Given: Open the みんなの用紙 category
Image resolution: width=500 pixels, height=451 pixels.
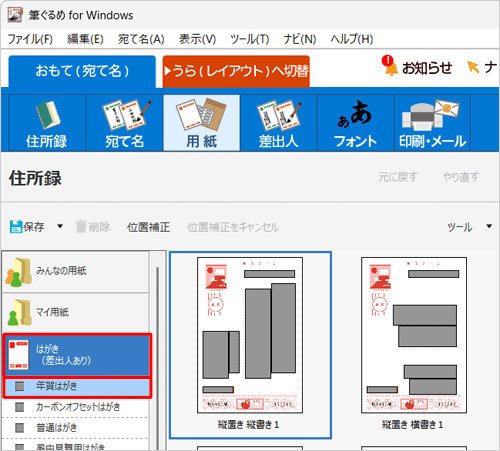Looking at the screenshot, I should [x=75, y=272].
